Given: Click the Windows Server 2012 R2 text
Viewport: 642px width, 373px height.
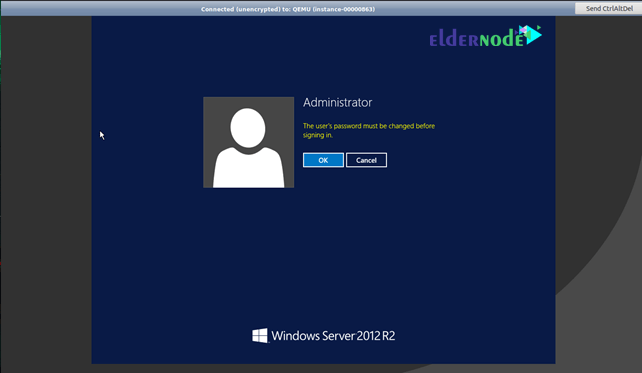Looking at the screenshot, I should click(x=333, y=336).
